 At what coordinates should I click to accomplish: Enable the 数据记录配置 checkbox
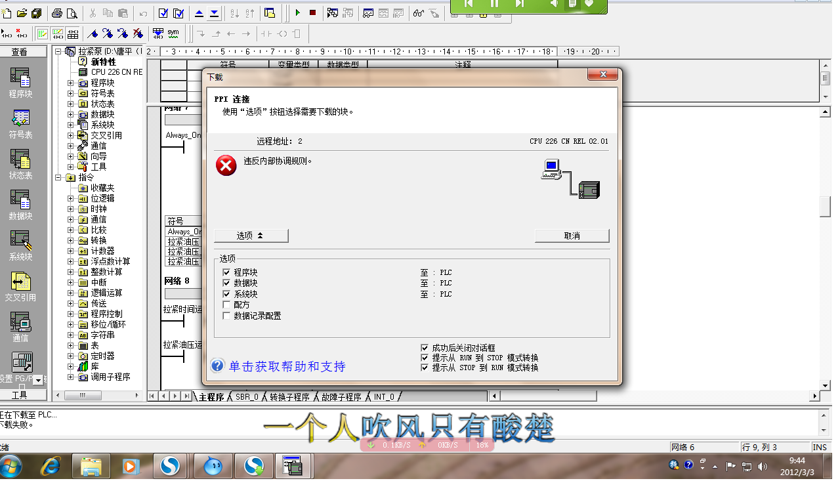pyautogui.click(x=227, y=316)
